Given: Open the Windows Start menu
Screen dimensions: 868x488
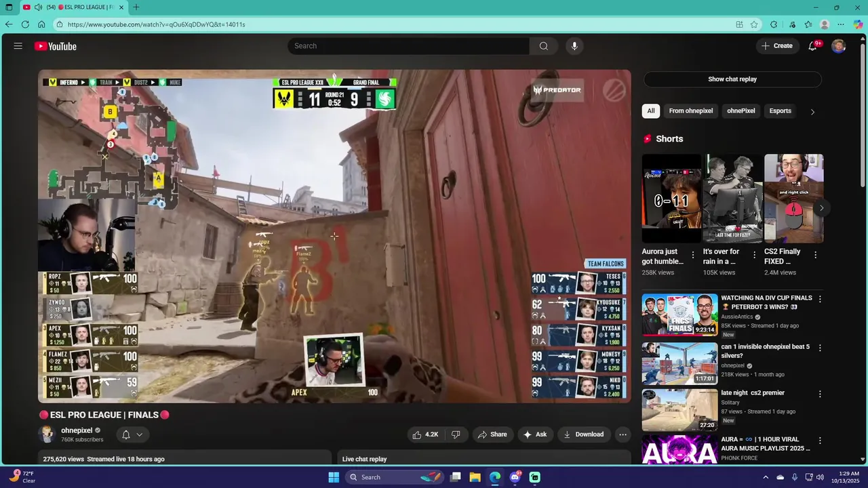Looking at the screenshot, I should 334,477.
